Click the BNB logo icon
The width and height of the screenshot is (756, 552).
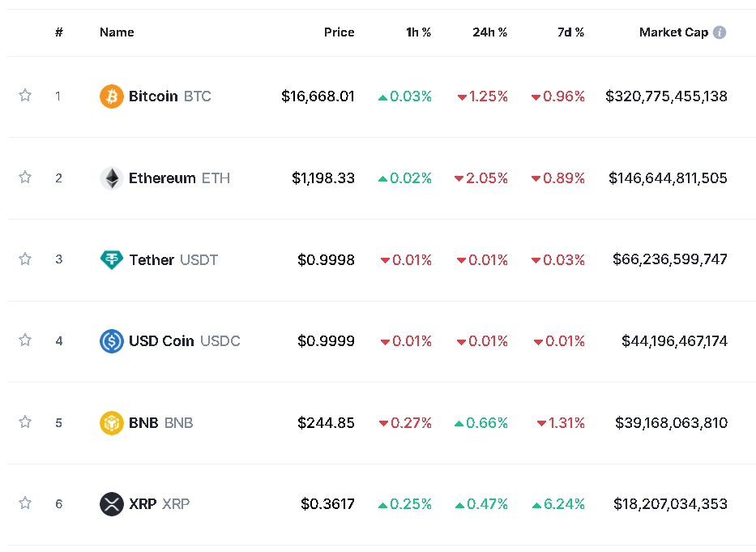[111, 423]
